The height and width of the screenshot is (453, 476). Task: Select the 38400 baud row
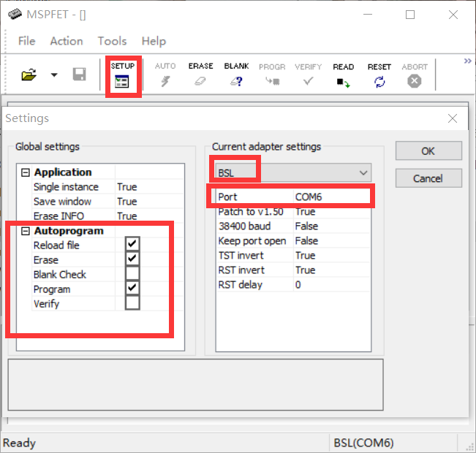tap(293, 226)
